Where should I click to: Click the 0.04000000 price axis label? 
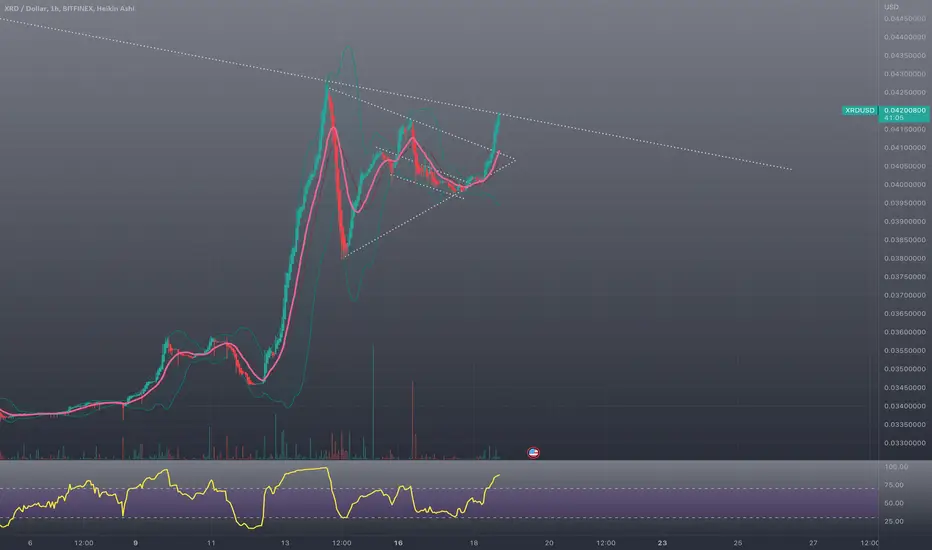pos(904,185)
